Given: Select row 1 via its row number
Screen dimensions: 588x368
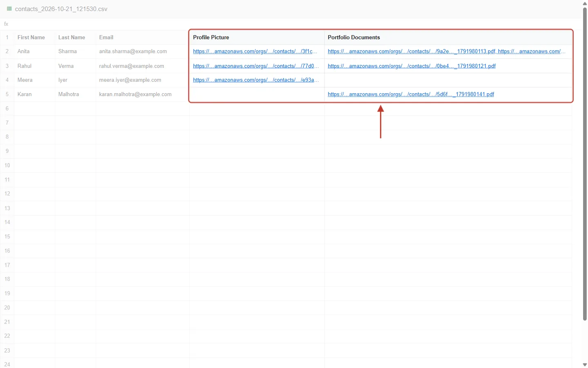Looking at the screenshot, I should (x=7, y=37).
